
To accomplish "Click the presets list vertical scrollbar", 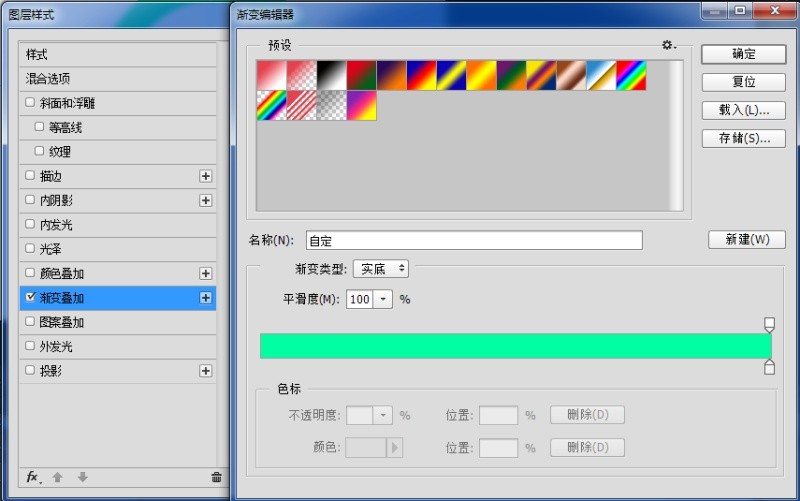I will click(x=677, y=136).
